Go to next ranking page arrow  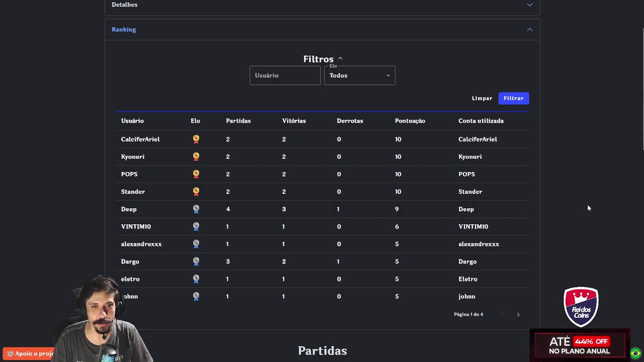(518, 315)
